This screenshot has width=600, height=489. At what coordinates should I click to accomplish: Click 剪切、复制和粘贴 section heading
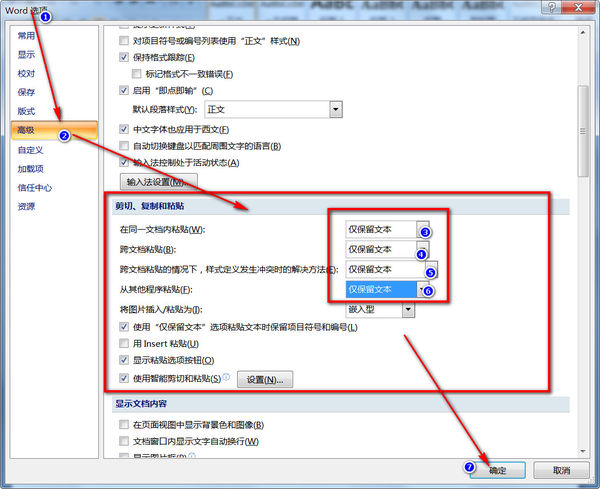[x=150, y=206]
